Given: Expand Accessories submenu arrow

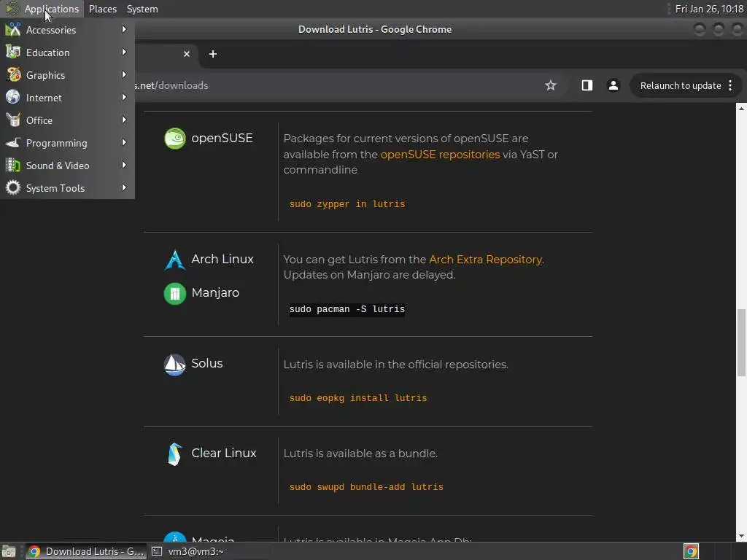Looking at the screenshot, I should coord(124,29).
